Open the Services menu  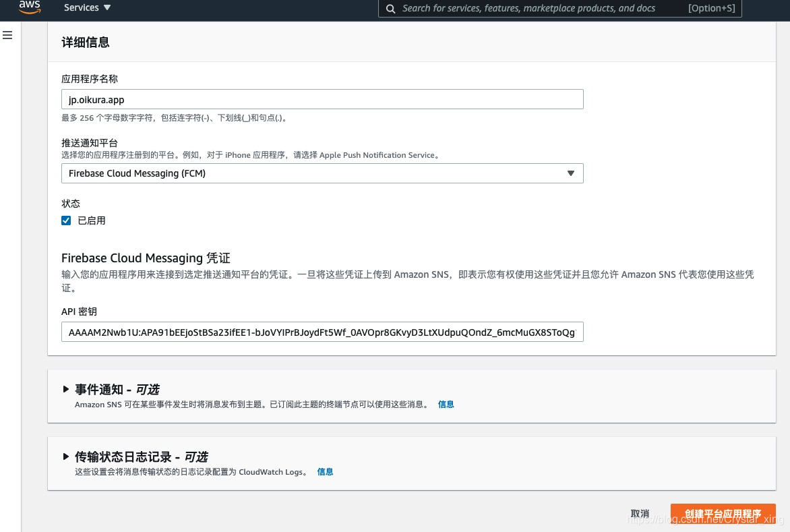click(87, 7)
